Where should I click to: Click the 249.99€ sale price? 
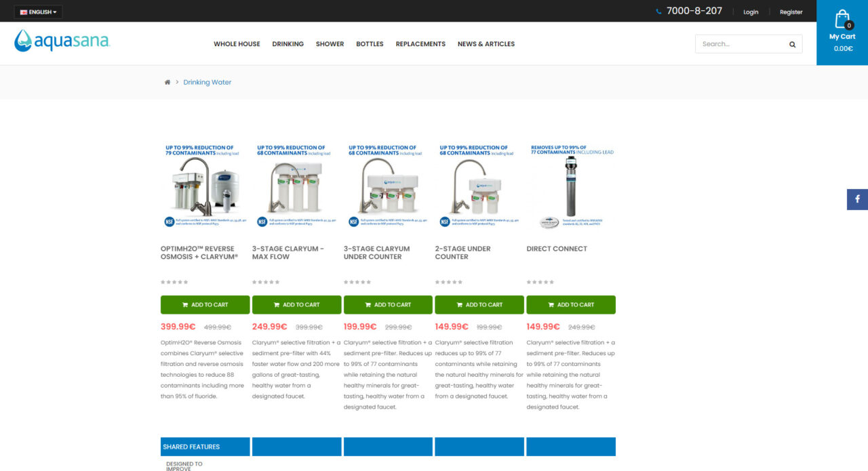click(x=270, y=327)
